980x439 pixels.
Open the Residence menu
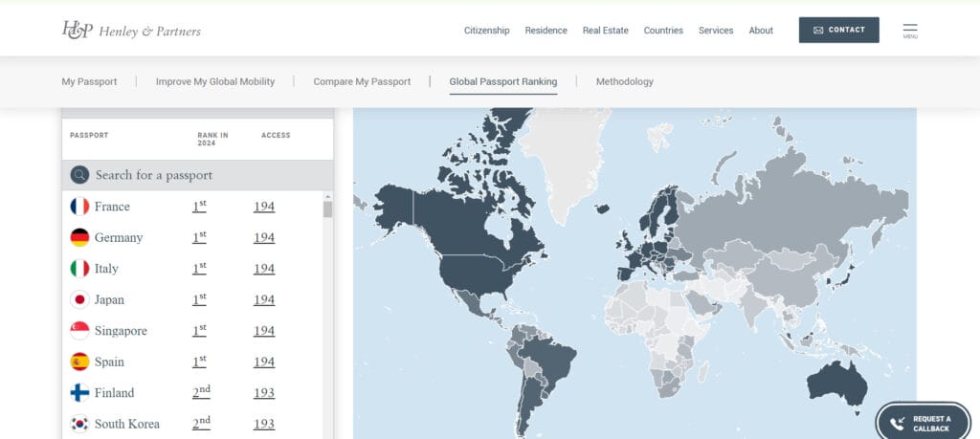pyautogui.click(x=546, y=30)
